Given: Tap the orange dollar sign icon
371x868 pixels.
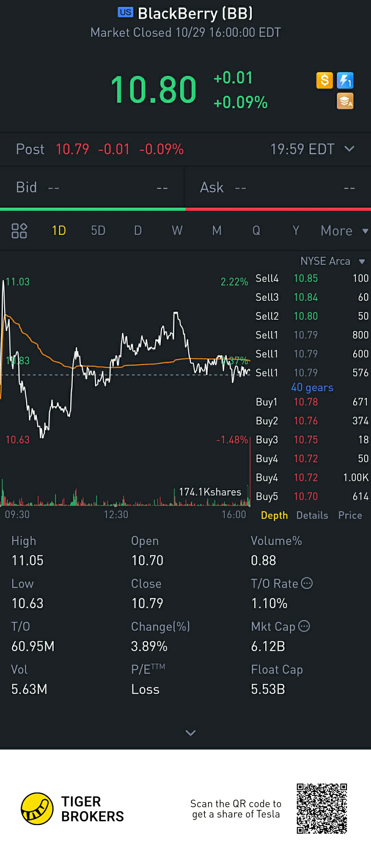Looking at the screenshot, I should tap(325, 81).
